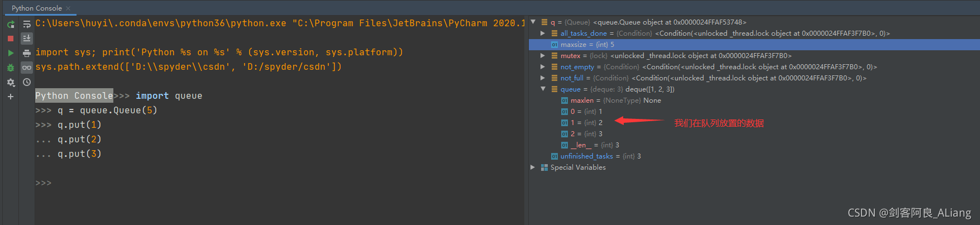This screenshot has width=980, height=225.
Task: Toggle Show Variables glasses icon
Action: [26, 68]
